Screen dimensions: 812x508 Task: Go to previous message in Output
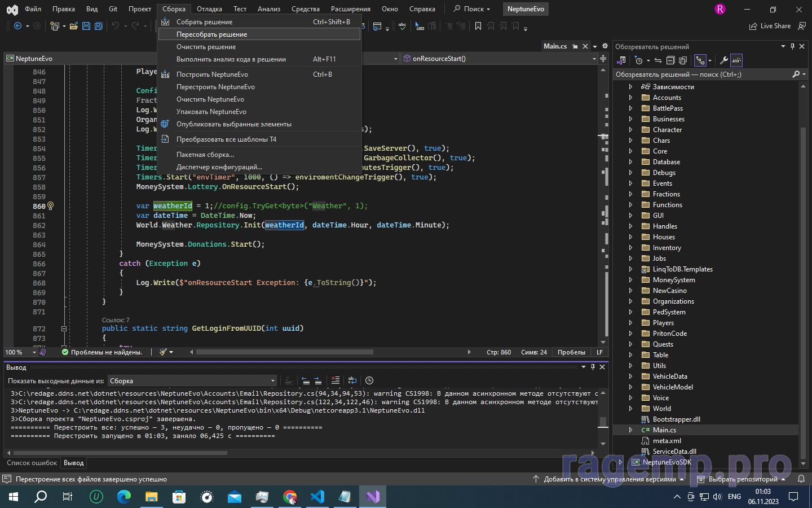tap(305, 380)
